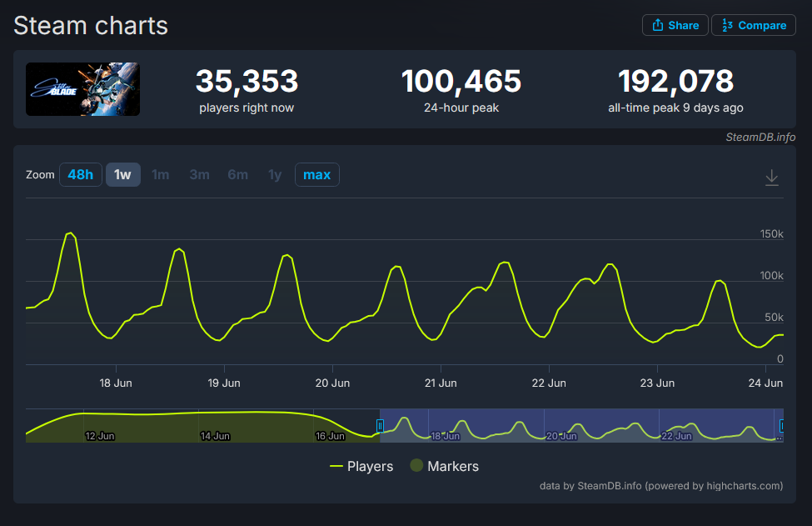Click the 35,353 players right now figure
This screenshot has height=526, width=812.
coord(247,81)
